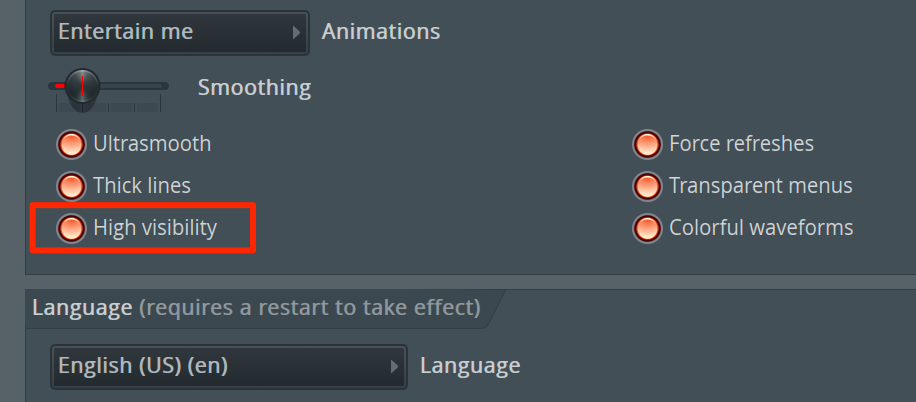Click the High visibility label text
Image resolution: width=916 pixels, height=402 pixels.
pos(155,228)
